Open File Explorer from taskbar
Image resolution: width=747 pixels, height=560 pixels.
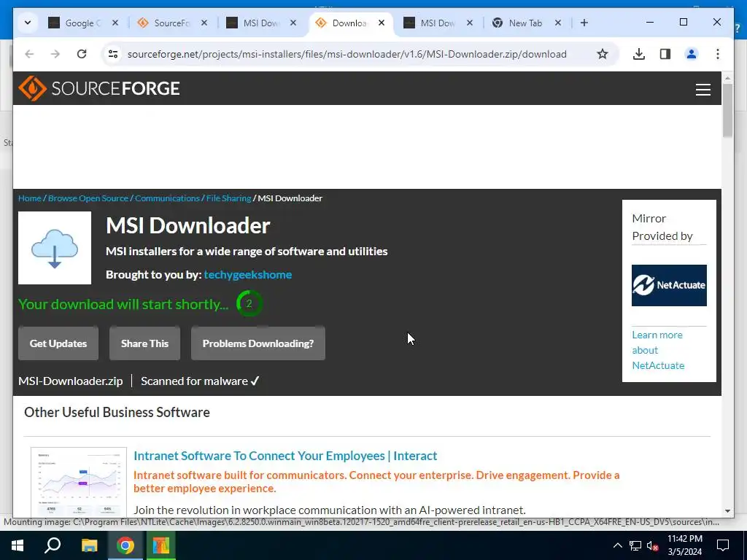(89, 545)
